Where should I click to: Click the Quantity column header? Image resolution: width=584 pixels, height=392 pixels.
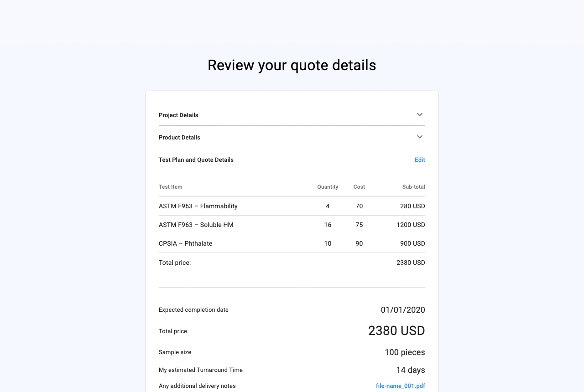[x=328, y=187]
